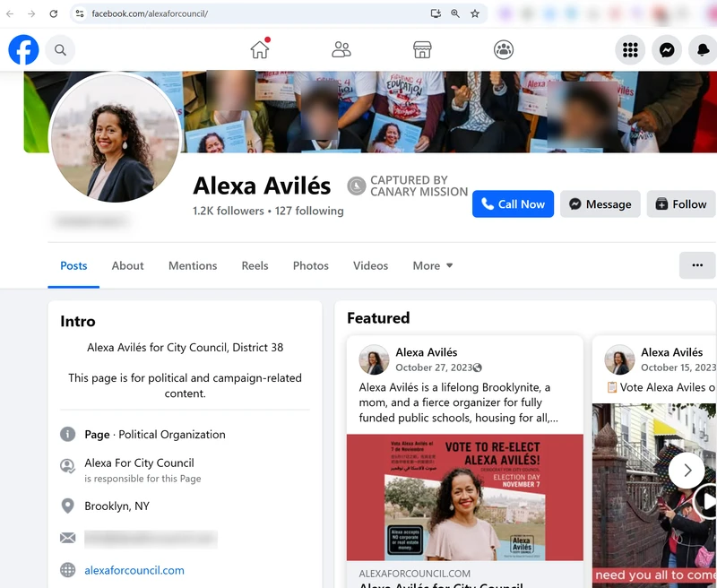Go to Facebook Home feed icon
717x588 pixels.
260,50
